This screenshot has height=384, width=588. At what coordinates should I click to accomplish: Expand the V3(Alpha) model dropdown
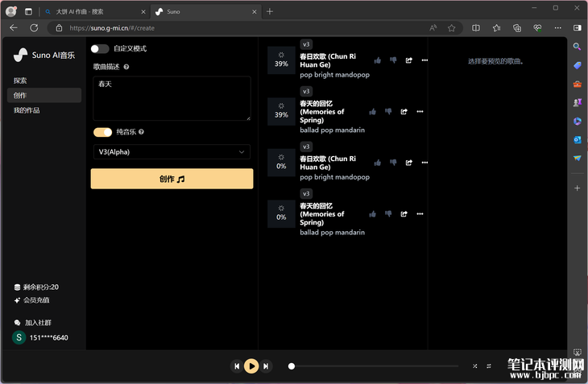[x=172, y=151]
